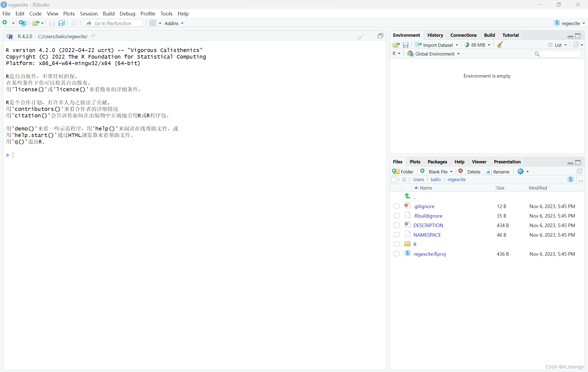
Task: Click the Load workspace icon in Environment pane
Action: tap(396, 45)
